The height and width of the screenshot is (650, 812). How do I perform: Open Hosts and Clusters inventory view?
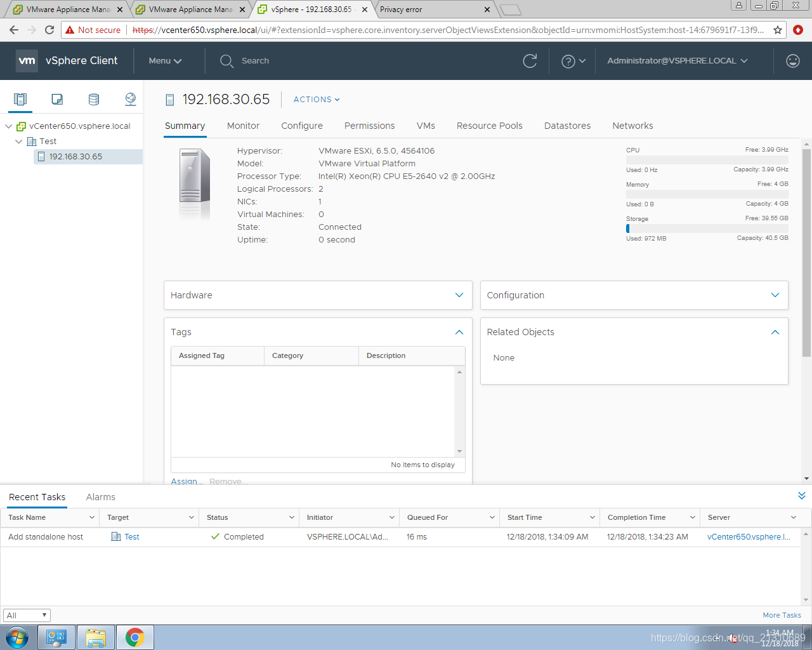20,99
